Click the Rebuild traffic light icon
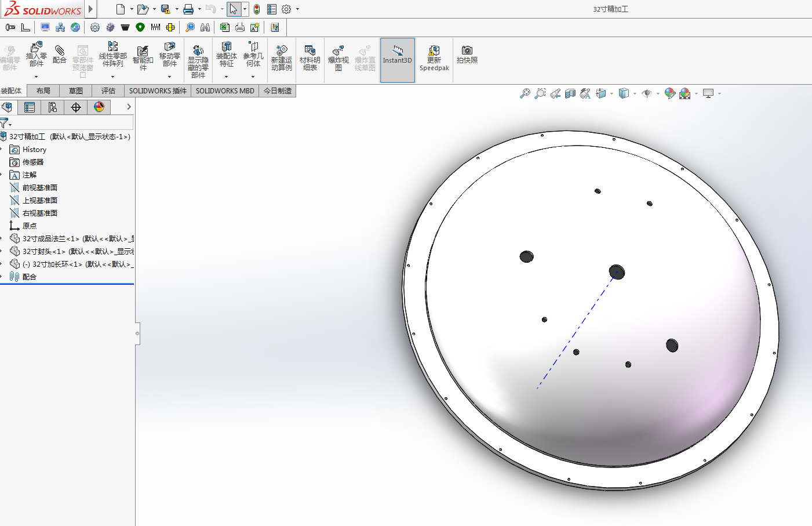The image size is (812, 526). click(257, 9)
